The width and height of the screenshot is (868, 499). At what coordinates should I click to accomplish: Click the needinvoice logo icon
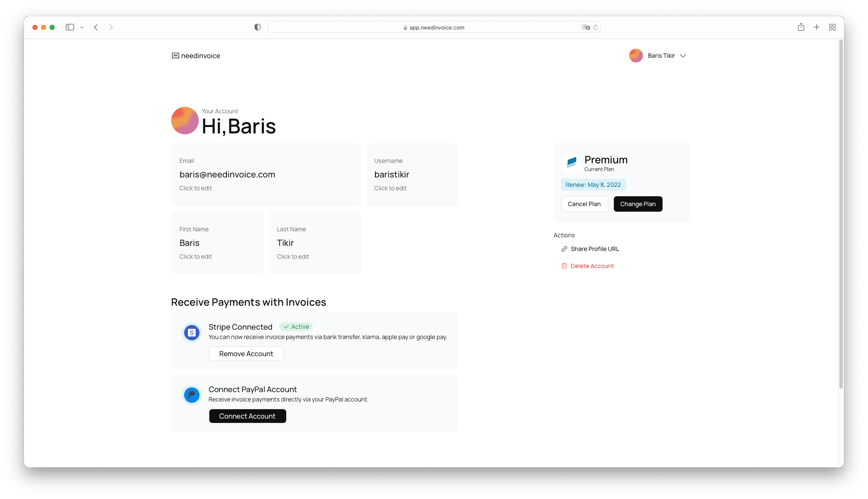coord(175,56)
